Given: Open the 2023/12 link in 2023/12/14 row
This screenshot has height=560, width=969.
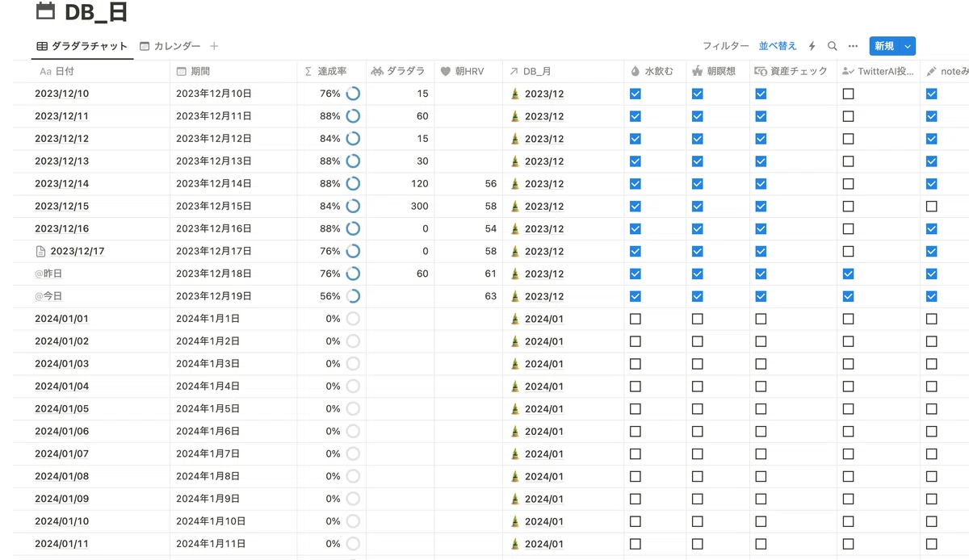Looking at the screenshot, I should [544, 184].
